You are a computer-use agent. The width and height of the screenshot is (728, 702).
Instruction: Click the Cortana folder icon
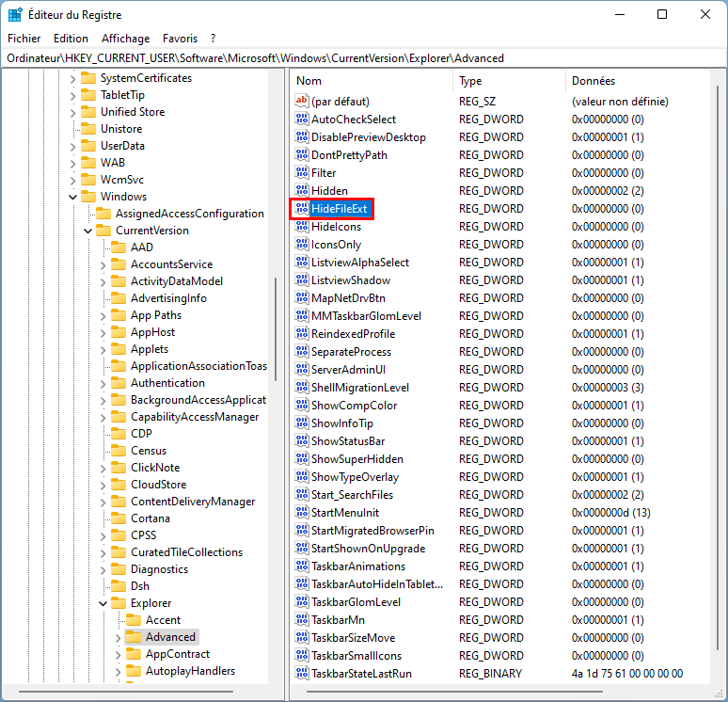(x=119, y=518)
